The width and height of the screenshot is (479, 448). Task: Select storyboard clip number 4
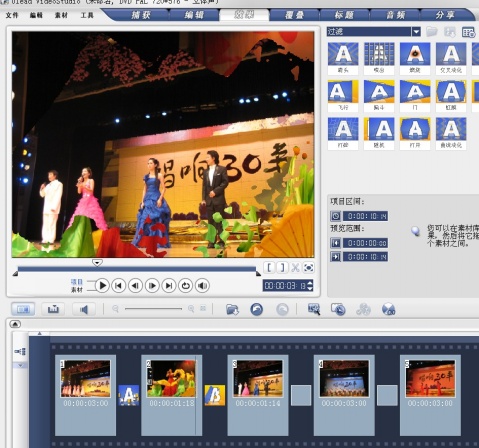[344, 395]
